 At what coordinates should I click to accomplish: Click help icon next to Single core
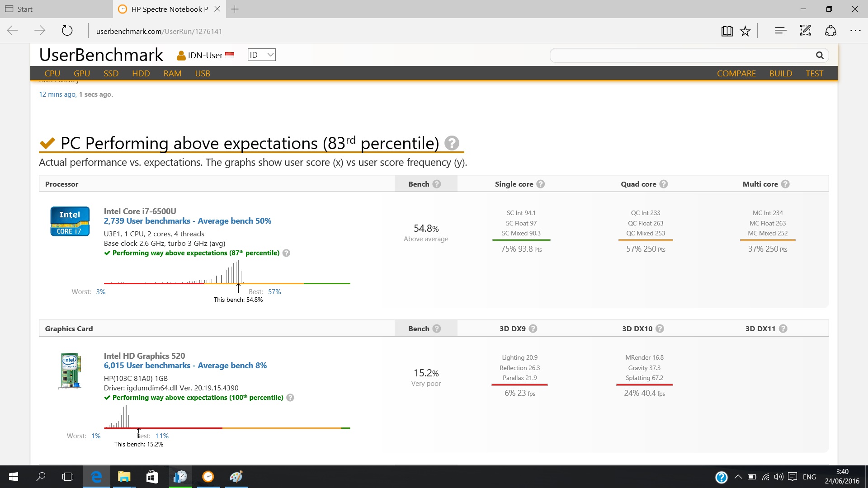pyautogui.click(x=541, y=184)
